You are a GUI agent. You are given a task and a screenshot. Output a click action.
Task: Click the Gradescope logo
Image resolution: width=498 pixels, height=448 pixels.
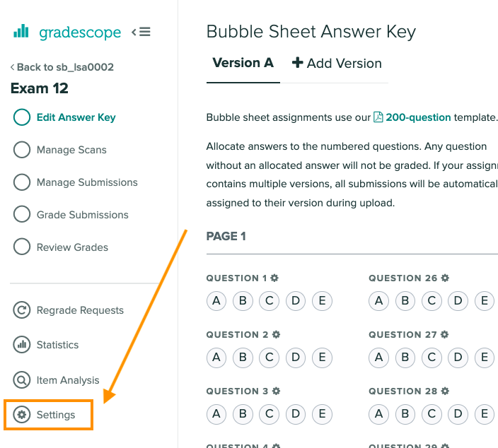67,32
